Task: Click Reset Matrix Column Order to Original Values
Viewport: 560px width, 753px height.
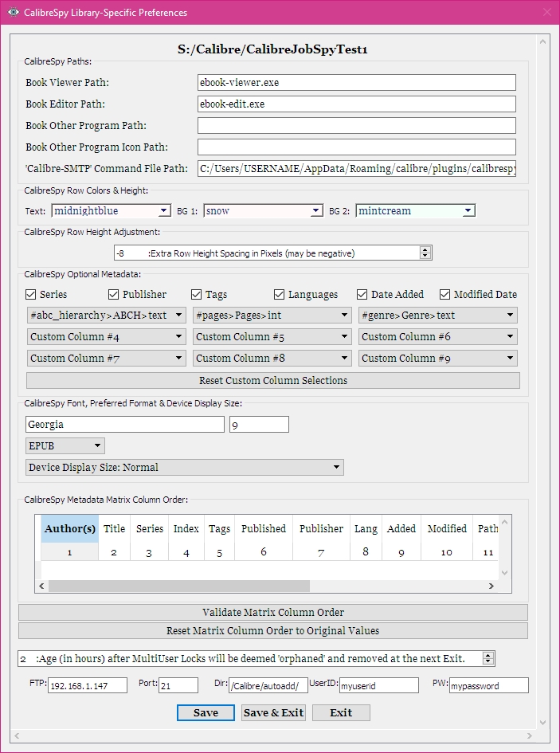Action: tap(272, 630)
